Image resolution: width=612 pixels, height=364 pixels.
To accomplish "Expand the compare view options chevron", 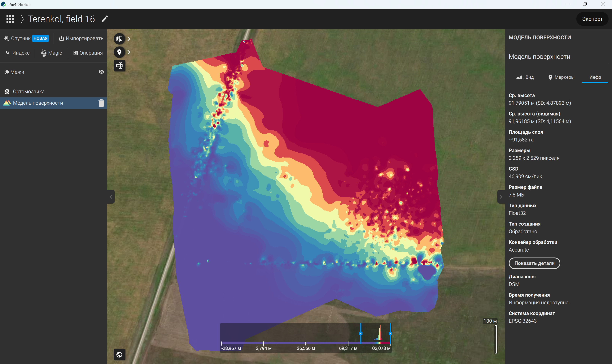I will coord(129,39).
